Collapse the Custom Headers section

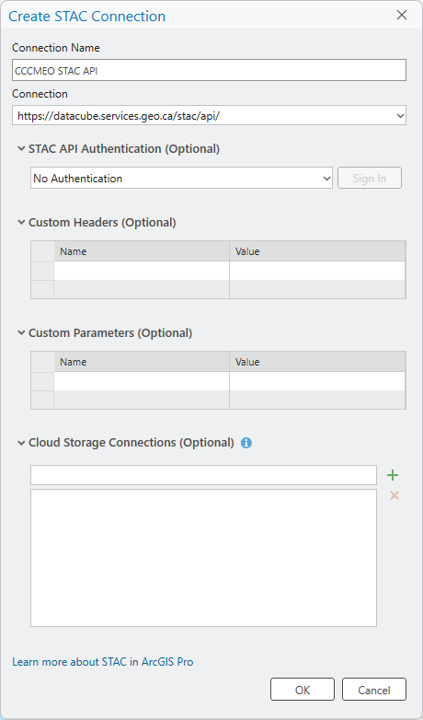[21, 222]
